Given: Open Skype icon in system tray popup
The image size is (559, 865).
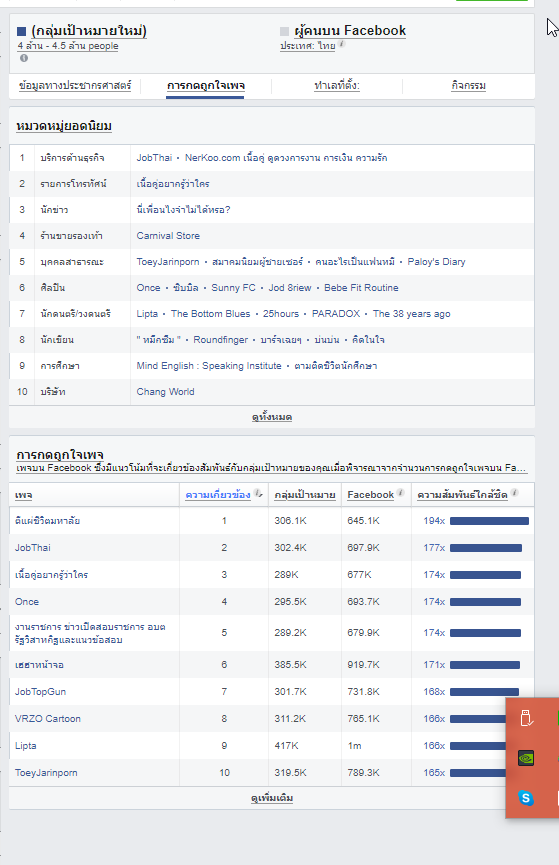Looking at the screenshot, I should (526, 797).
